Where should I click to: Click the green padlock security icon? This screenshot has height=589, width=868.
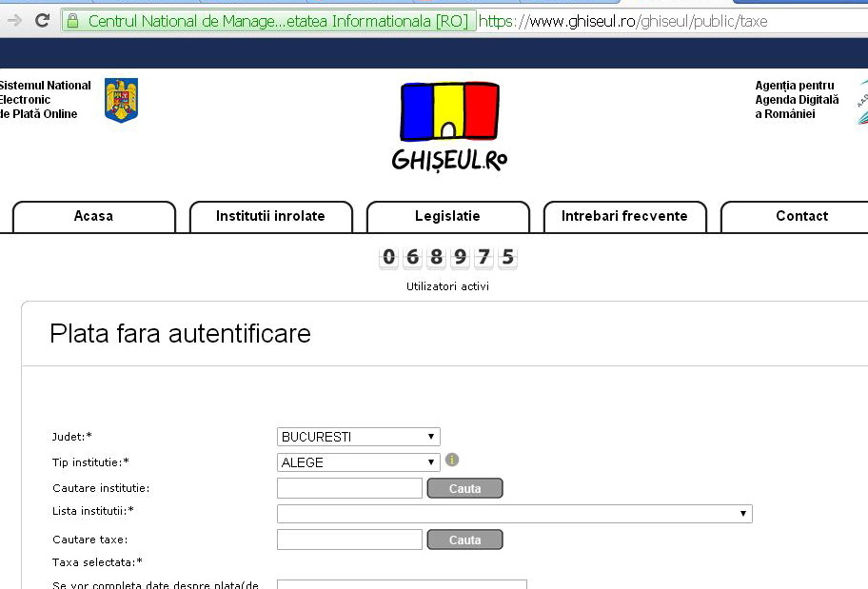click(73, 21)
